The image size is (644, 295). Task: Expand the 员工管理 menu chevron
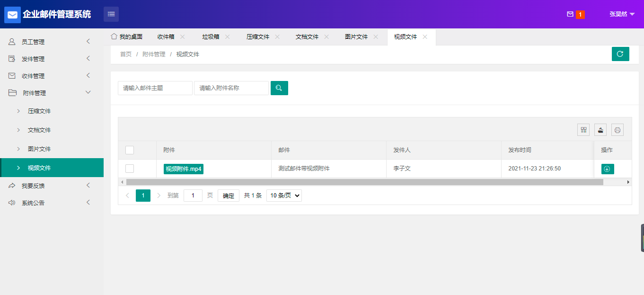click(x=88, y=42)
